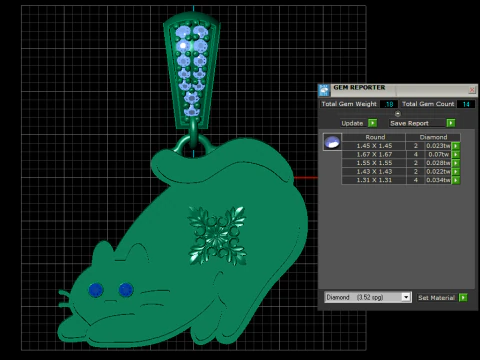
Task: Click the Gem Reporter panel icon
Action: pyautogui.click(x=324, y=90)
